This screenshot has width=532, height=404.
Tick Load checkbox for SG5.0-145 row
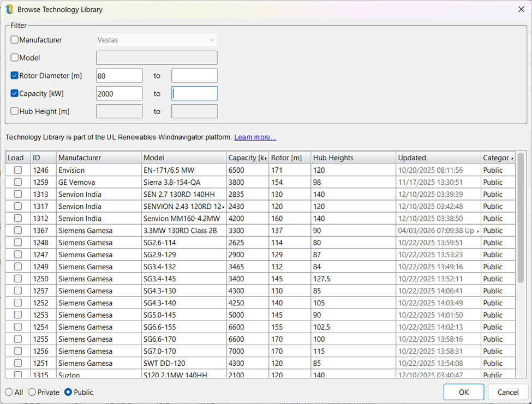point(18,315)
